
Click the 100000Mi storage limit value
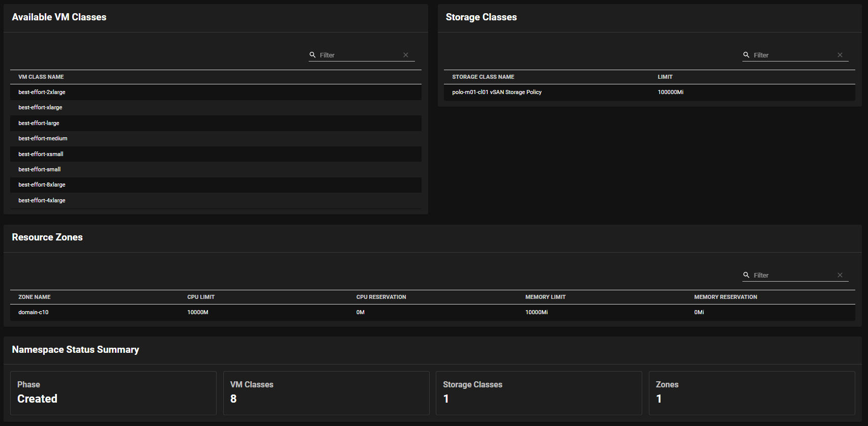[x=671, y=92]
